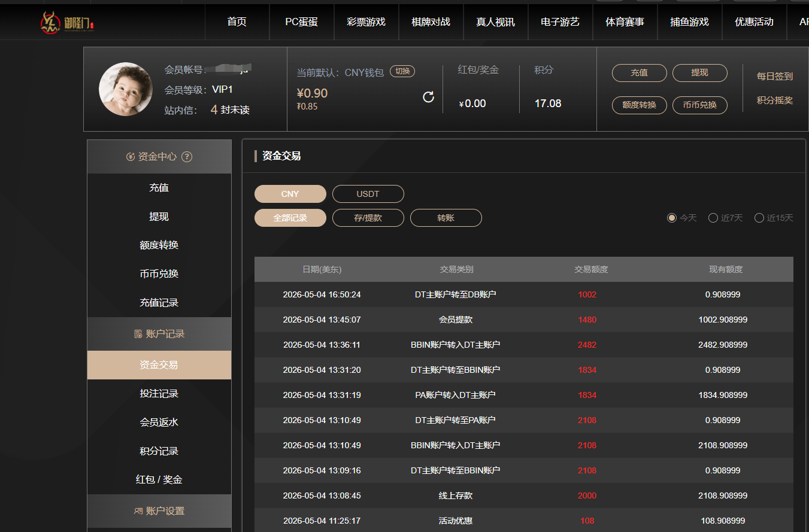Open 提现 in the left sidebar
Image resolution: width=809 pixels, height=532 pixels.
(159, 217)
